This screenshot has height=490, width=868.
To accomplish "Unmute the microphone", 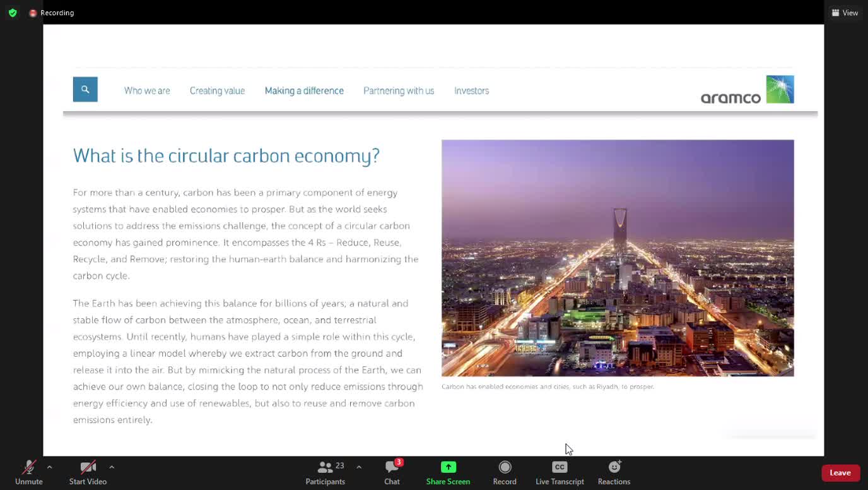I will pos(29,472).
